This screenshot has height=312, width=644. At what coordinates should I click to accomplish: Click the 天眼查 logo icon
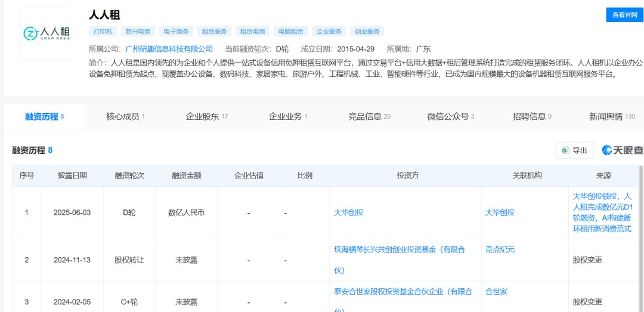[622, 150]
